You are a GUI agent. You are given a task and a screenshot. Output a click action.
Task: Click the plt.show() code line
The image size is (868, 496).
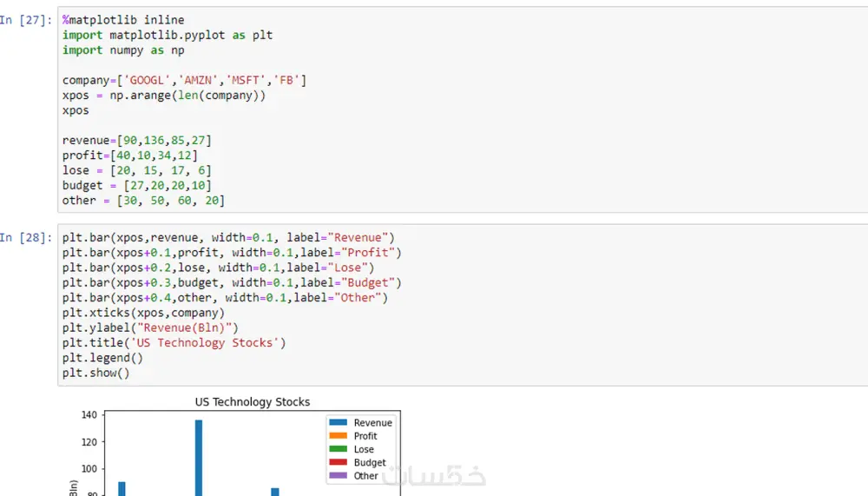coord(95,373)
